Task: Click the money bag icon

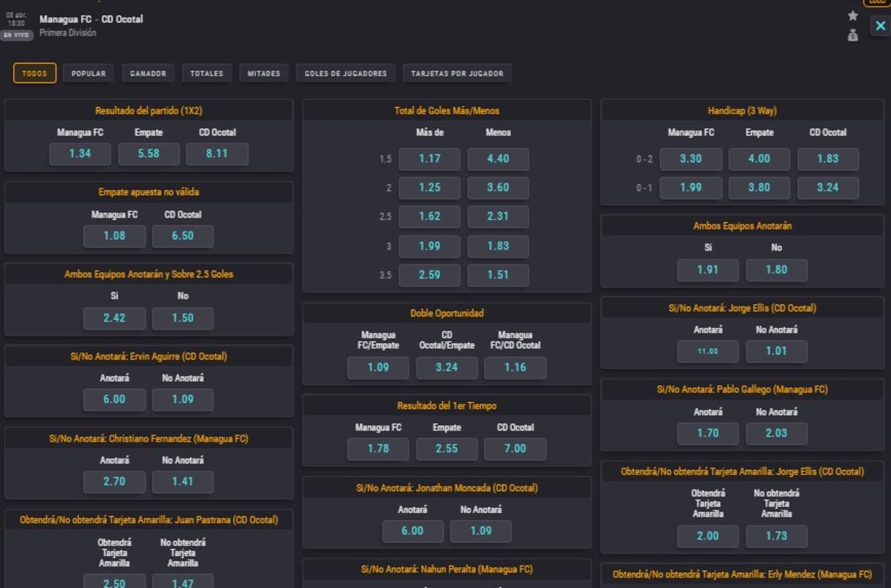Action: point(852,35)
